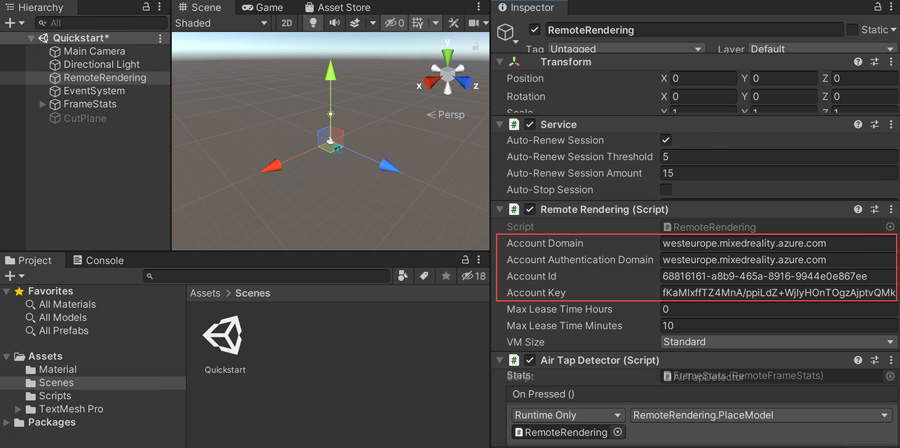
Task: Switch to the Console tab
Action: pyautogui.click(x=98, y=260)
